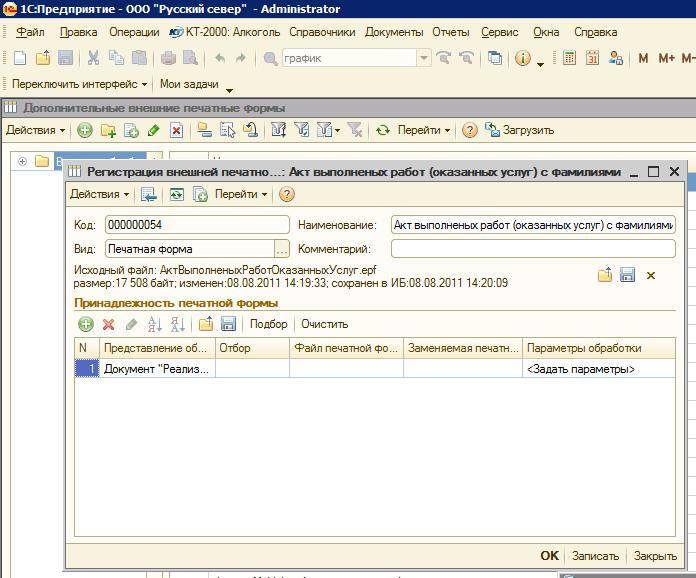
Task: Open the Переключить интерфейс dropdown
Action: pos(80,85)
